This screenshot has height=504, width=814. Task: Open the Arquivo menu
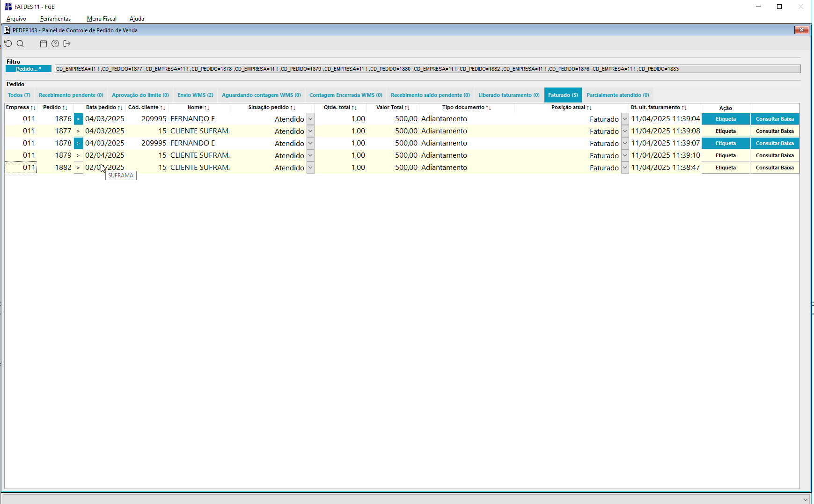16,19
